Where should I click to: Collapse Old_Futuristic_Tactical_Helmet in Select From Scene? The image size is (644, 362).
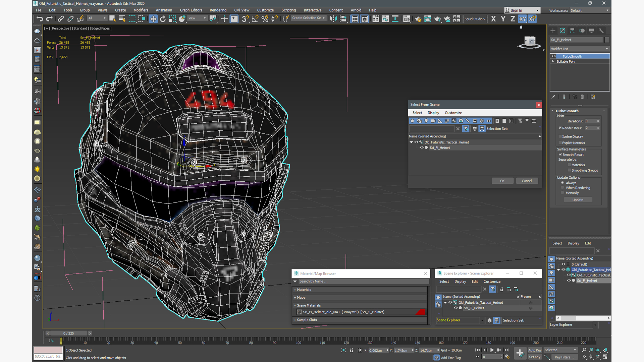pos(411,142)
